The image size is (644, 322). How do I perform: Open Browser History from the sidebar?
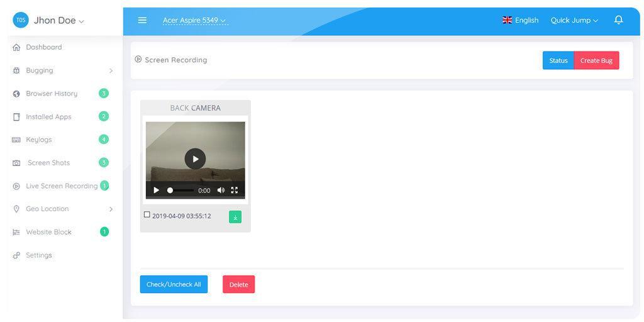52,94
